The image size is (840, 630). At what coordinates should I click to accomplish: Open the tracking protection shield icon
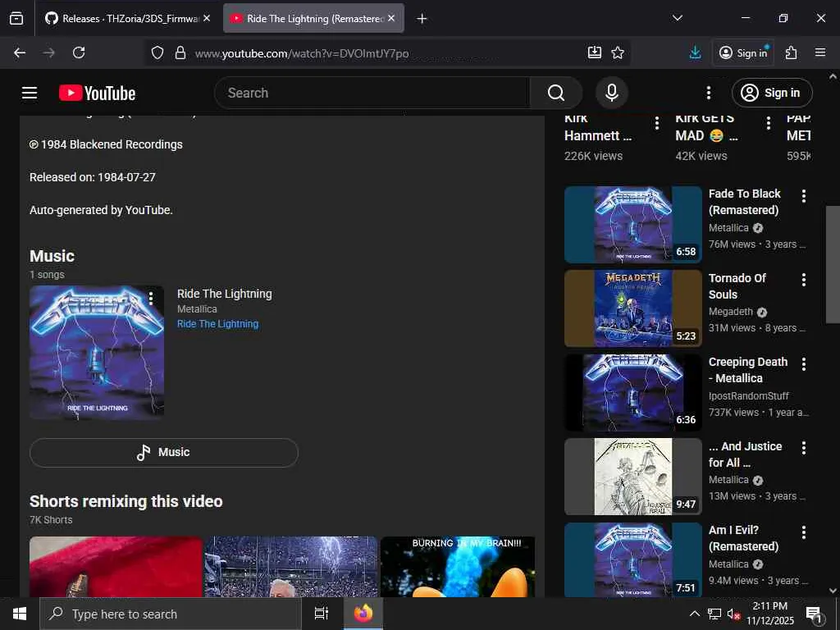pos(157,52)
